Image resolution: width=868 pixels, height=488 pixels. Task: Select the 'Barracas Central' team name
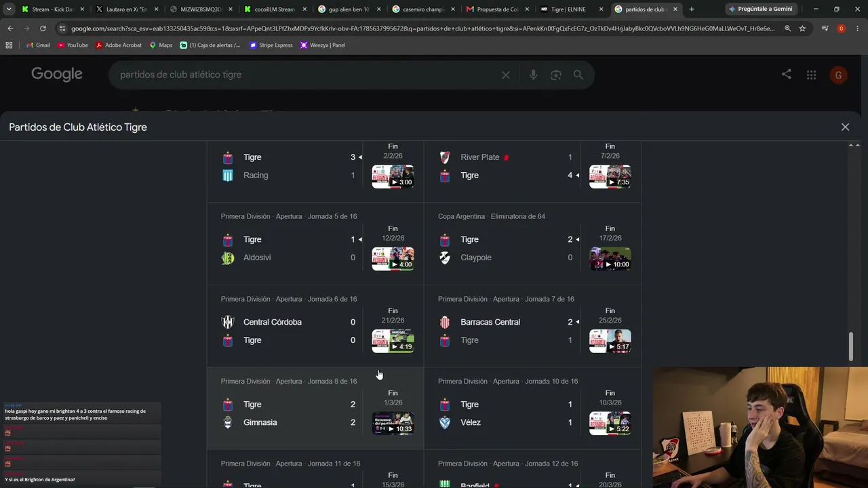pyautogui.click(x=490, y=322)
